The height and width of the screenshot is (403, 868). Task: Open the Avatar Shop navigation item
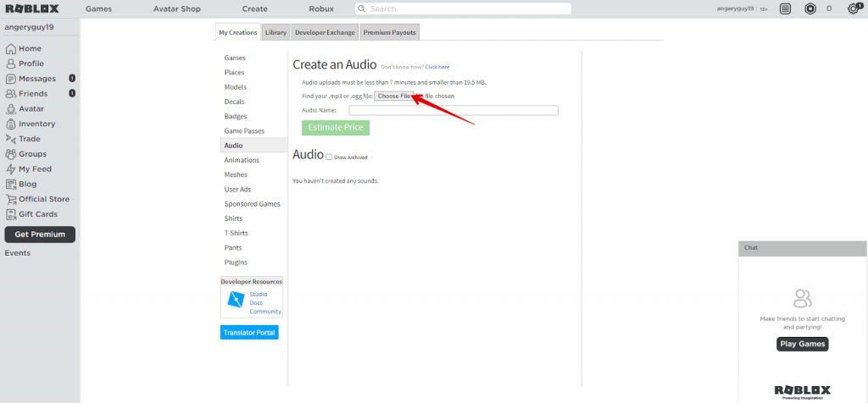tap(177, 8)
